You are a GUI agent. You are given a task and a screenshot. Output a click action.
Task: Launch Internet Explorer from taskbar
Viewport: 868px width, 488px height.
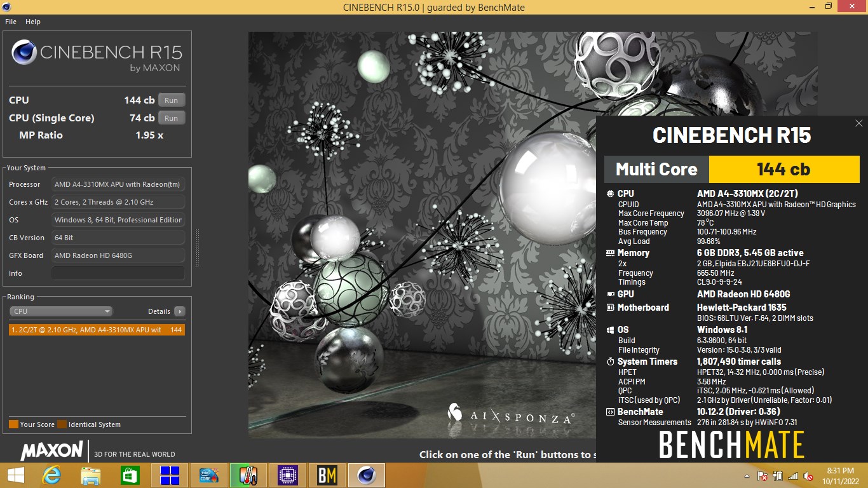(51, 475)
